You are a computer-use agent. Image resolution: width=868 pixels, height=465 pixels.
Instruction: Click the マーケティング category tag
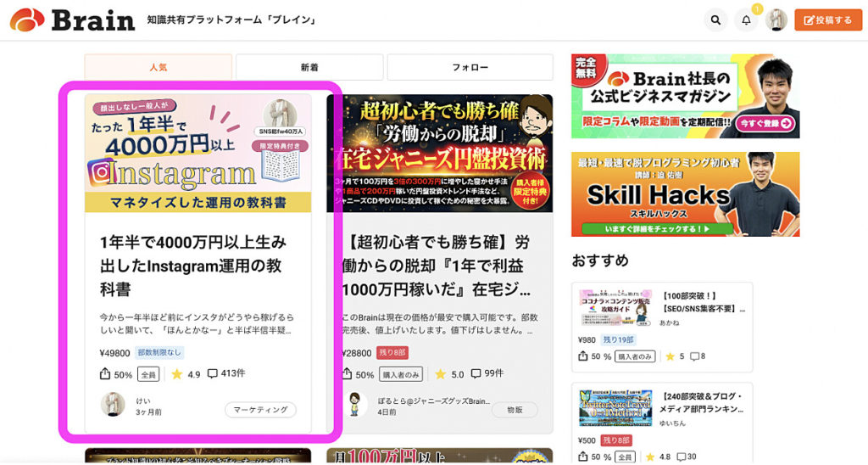pos(260,410)
